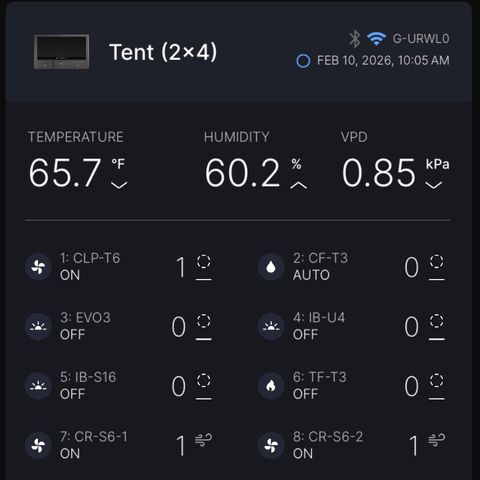The height and width of the screenshot is (480, 480).
Task: Click the OFF status under TF-T3
Action: pos(305,394)
